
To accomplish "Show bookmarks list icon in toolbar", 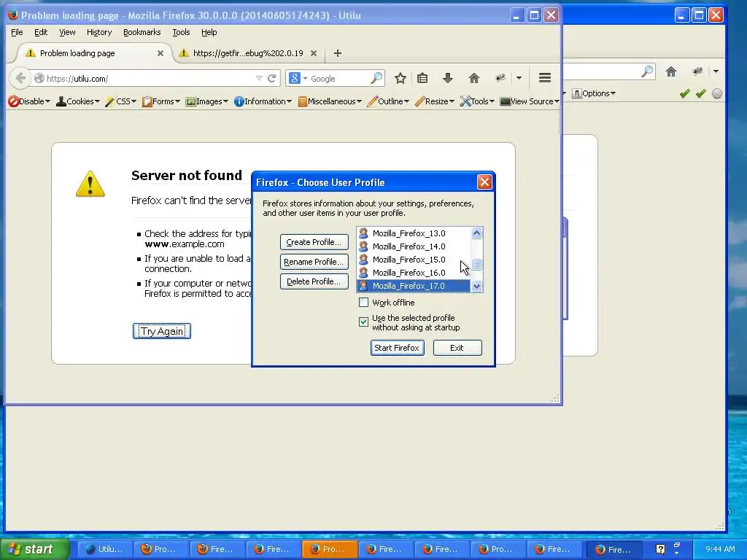I will (x=422, y=78).
